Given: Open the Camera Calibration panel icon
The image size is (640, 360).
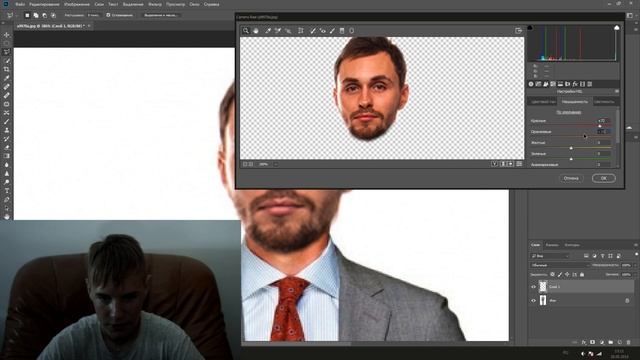Looking at the screenshot, I should click(x=582, y=84).
